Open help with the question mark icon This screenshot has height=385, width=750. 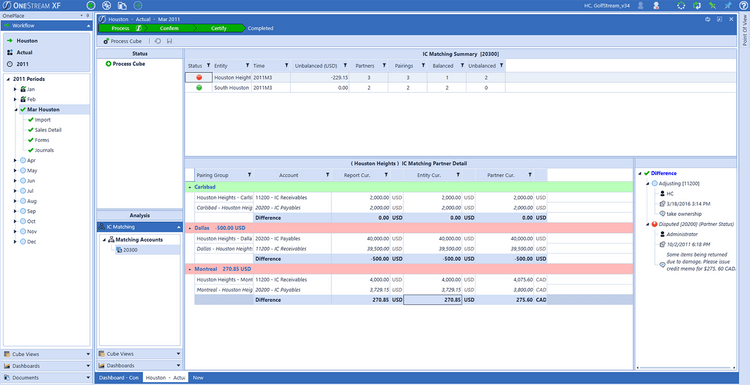(743, 5)
